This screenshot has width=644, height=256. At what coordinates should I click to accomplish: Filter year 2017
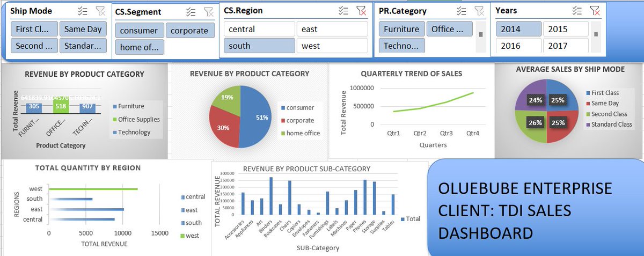[x=566, y=46]
